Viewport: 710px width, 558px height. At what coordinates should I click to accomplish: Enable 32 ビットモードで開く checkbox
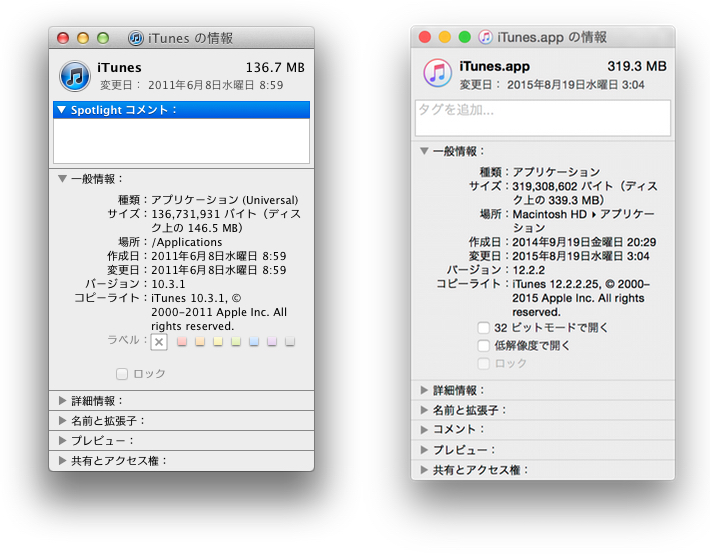484,327
